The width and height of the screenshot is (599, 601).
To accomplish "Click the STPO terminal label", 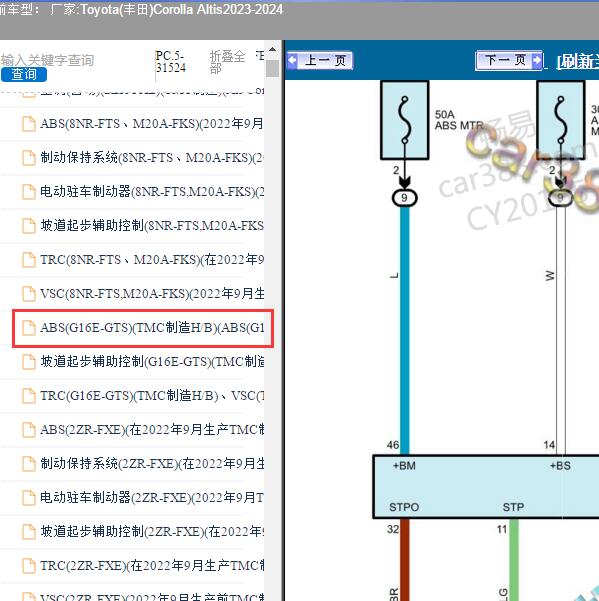I will pos(404,507).
